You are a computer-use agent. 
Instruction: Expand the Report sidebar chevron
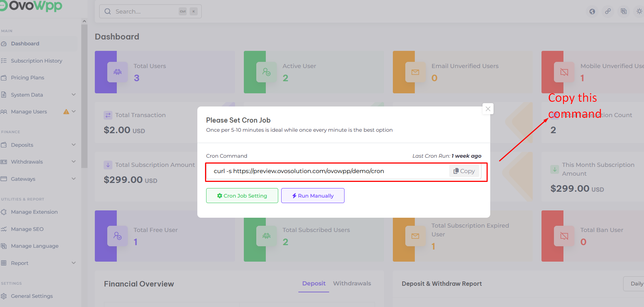(x=74, y=263)
